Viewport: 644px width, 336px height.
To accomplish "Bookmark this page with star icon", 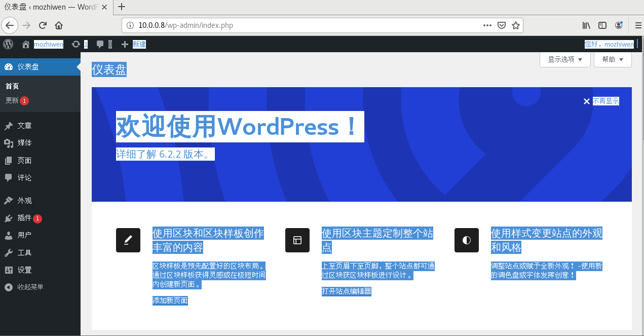I will tap(516, 25).
